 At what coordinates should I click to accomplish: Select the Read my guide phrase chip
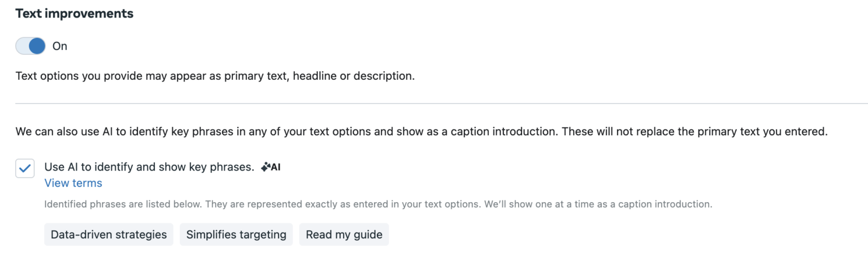[x=344, y=234]
